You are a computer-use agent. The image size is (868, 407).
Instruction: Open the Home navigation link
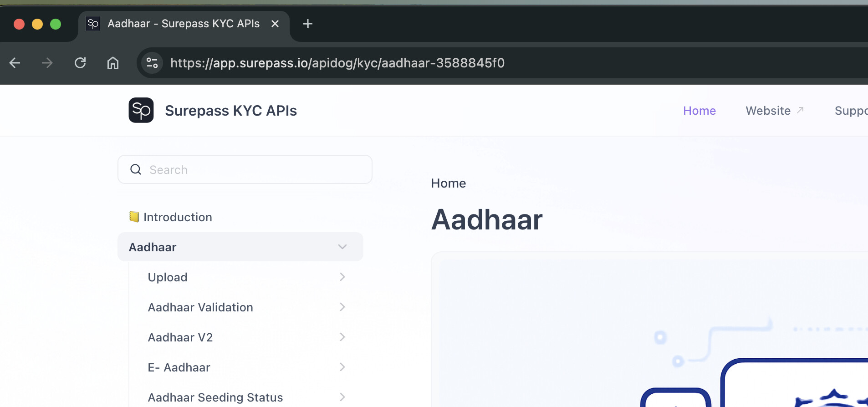pos(700,111)
